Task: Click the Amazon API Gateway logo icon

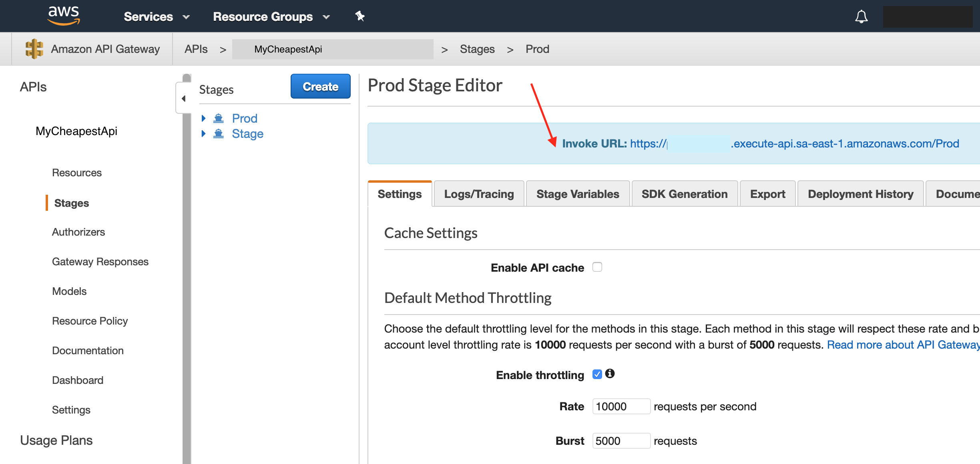Action: [34, 49]
